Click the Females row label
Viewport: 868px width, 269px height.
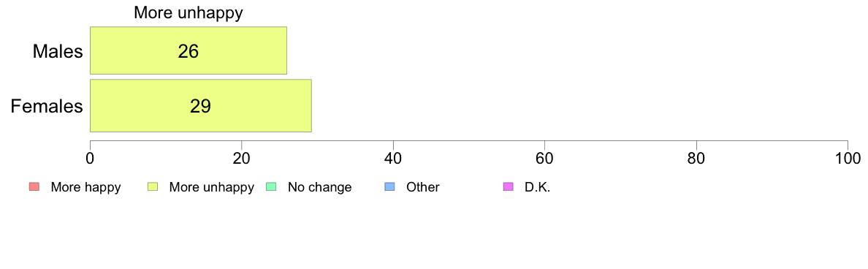47,106
